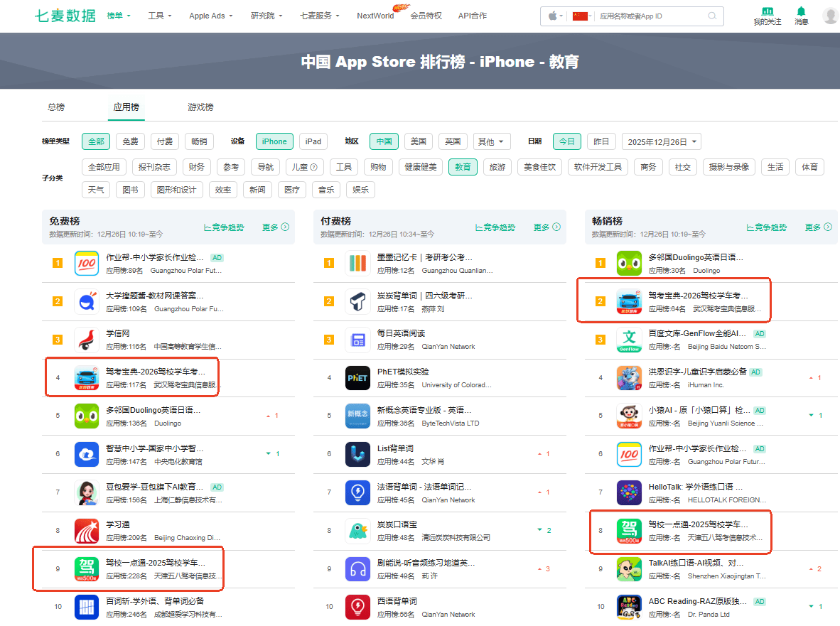This screenshot has width=840, height=626.
Task: Click the user avatar icon
Action: [x=829, y=16]
